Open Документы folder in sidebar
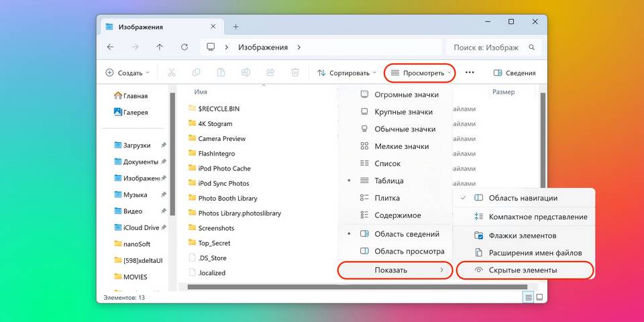Screen dimensions: 644x322 coord(136,162)
